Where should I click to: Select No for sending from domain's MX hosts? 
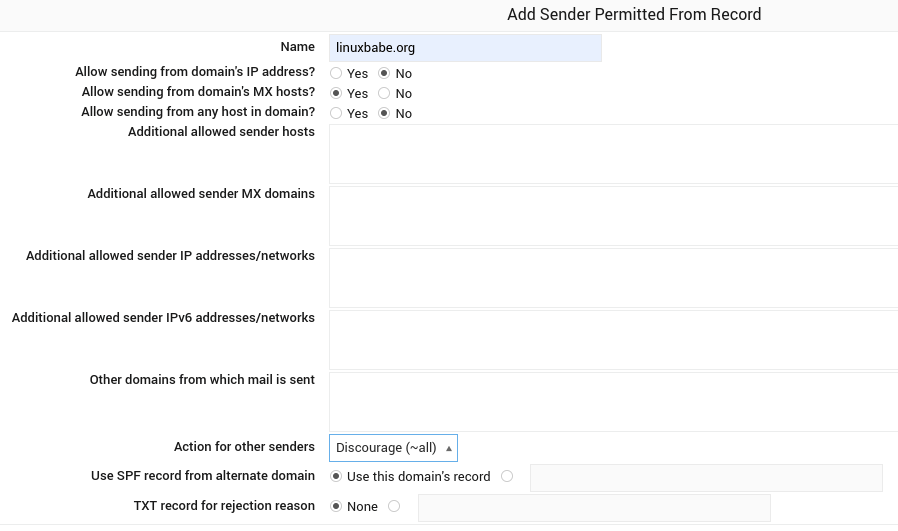[x=384, y=94]
